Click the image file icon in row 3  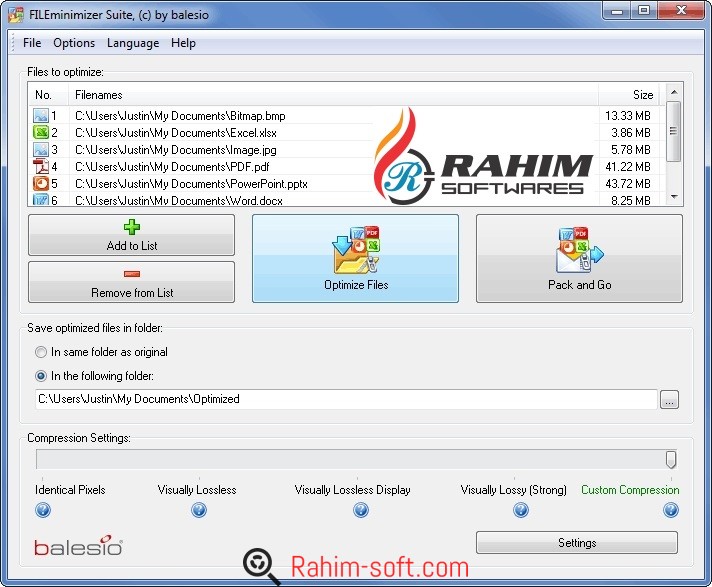41,149
